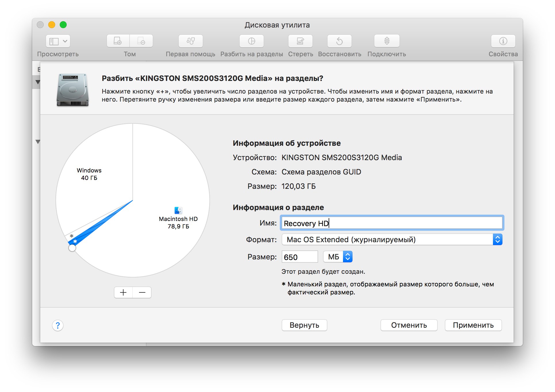Run First Aid via stethoscope icon
Image resolution: width=555 pixels, height=392 pixels.
(191, 41)
